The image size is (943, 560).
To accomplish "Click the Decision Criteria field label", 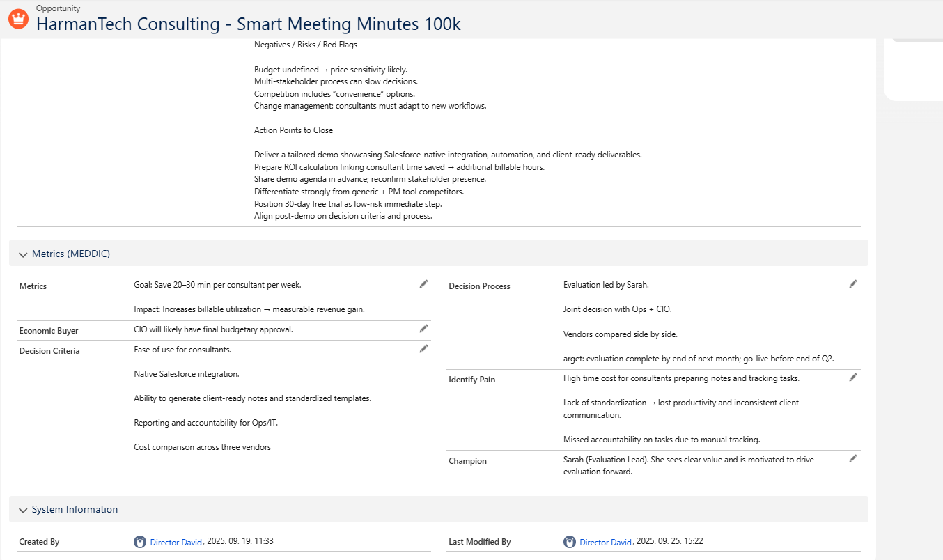I will point(49,351).
